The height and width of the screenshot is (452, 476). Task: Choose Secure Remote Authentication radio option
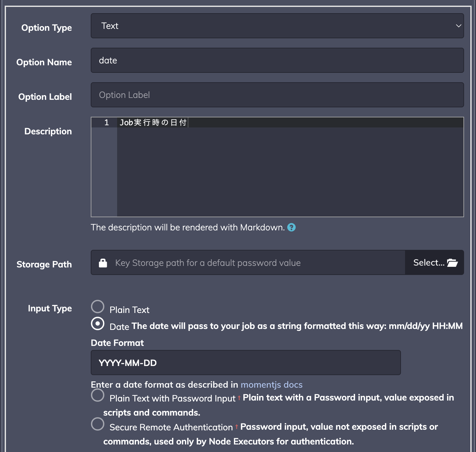(x=98, y=424)
